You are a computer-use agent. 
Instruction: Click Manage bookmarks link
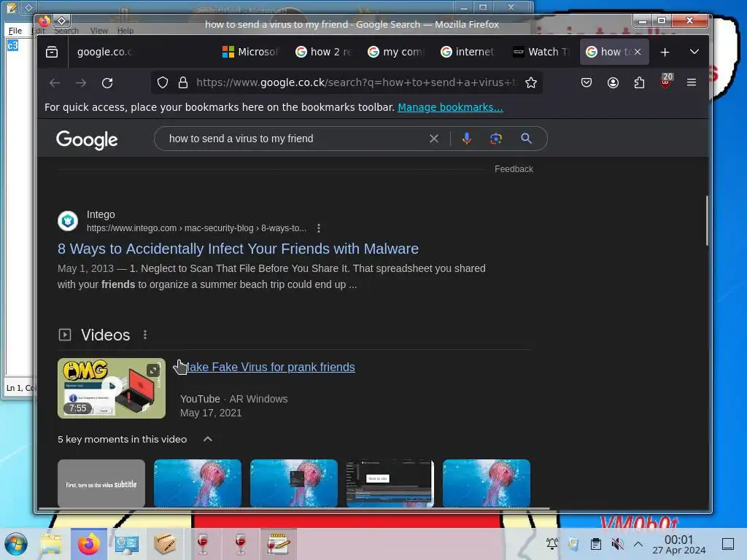pos(450,107)
